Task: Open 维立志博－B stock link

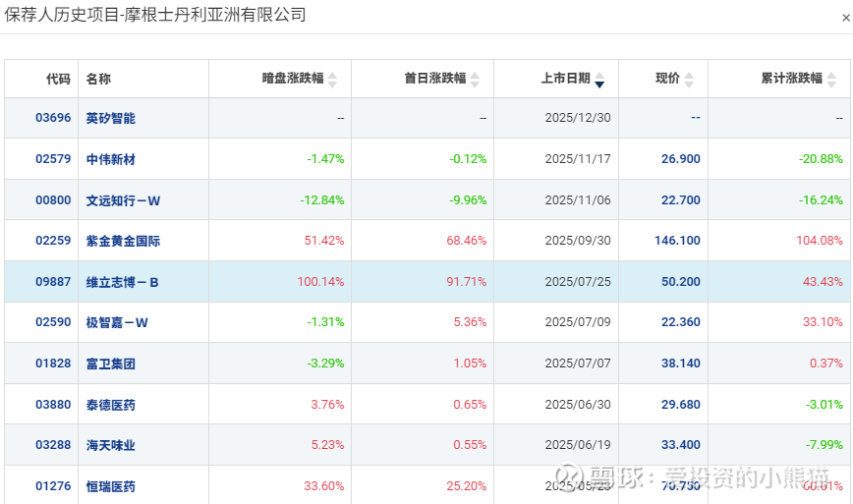Action: (123, 282)
